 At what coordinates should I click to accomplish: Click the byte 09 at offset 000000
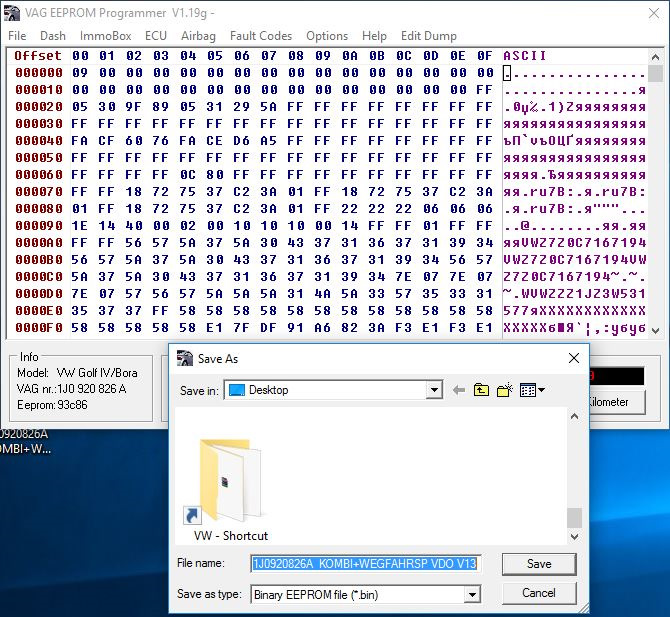coord(80,73)
